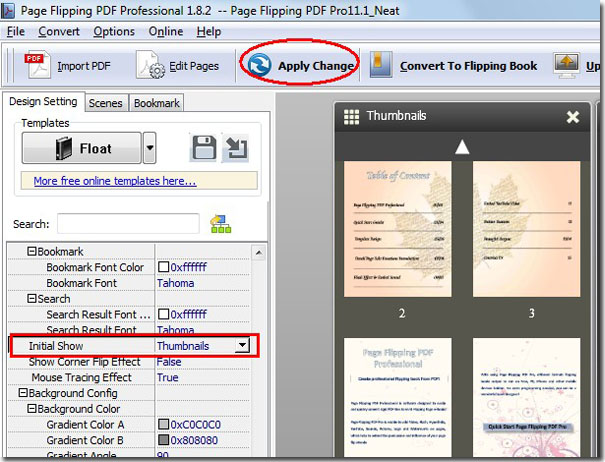605x462 pixels.
Task: Collapse the Bookmark settings group
Action: (32, 251)
